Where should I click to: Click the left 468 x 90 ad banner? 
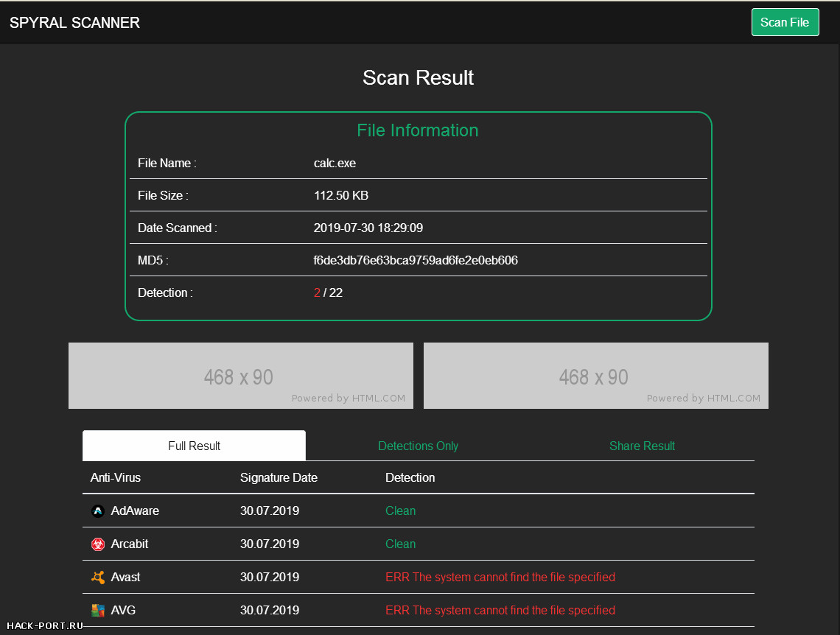pos(240,376)
